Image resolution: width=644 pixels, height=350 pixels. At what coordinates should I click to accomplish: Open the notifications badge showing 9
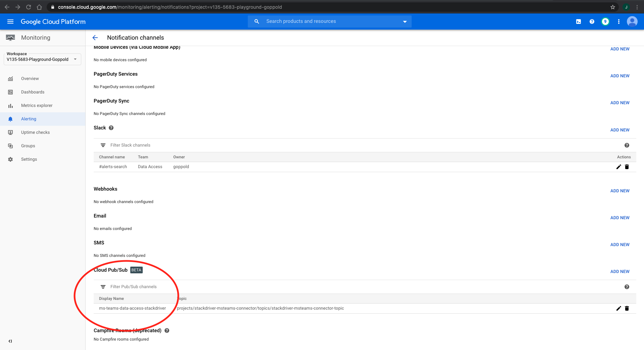click(605, 22)
